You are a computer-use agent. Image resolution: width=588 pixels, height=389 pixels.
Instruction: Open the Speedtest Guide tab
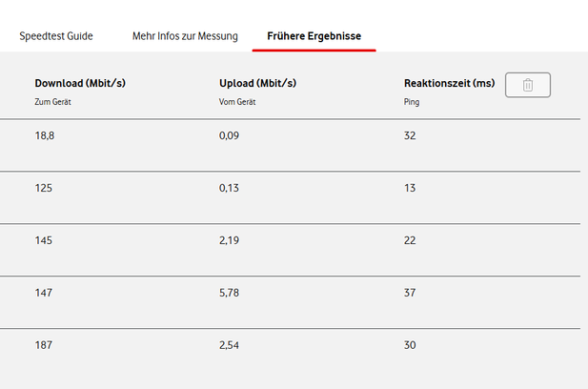[x=56, y=36]
